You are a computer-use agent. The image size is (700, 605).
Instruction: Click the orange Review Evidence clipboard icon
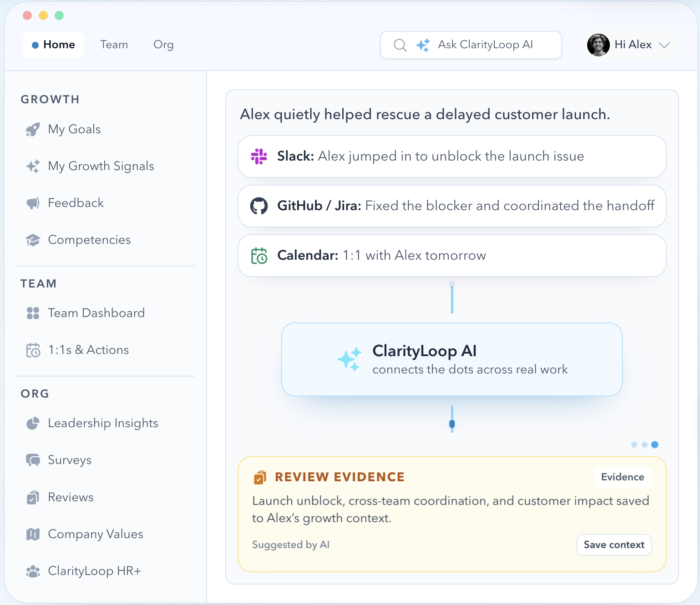click(260, 478)
